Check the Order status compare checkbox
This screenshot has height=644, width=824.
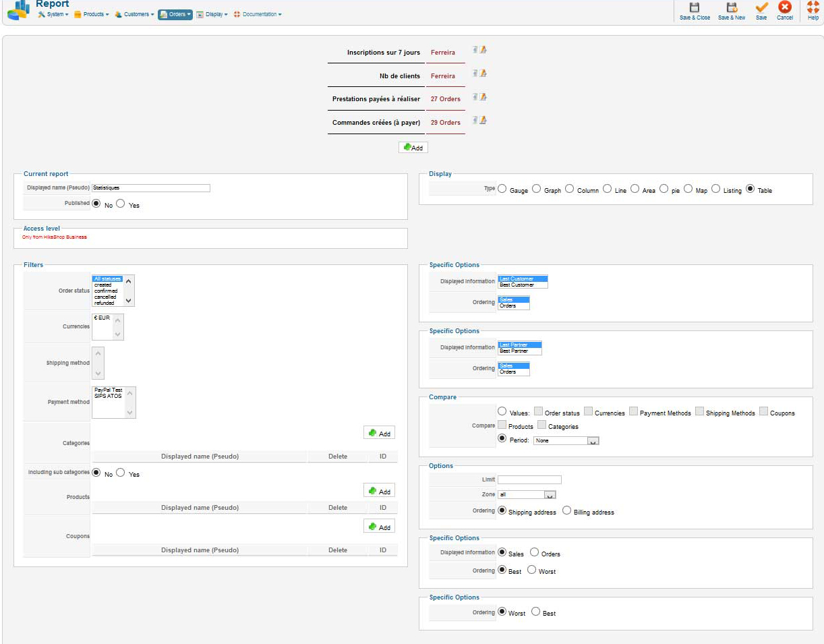[x=538, y=411]
